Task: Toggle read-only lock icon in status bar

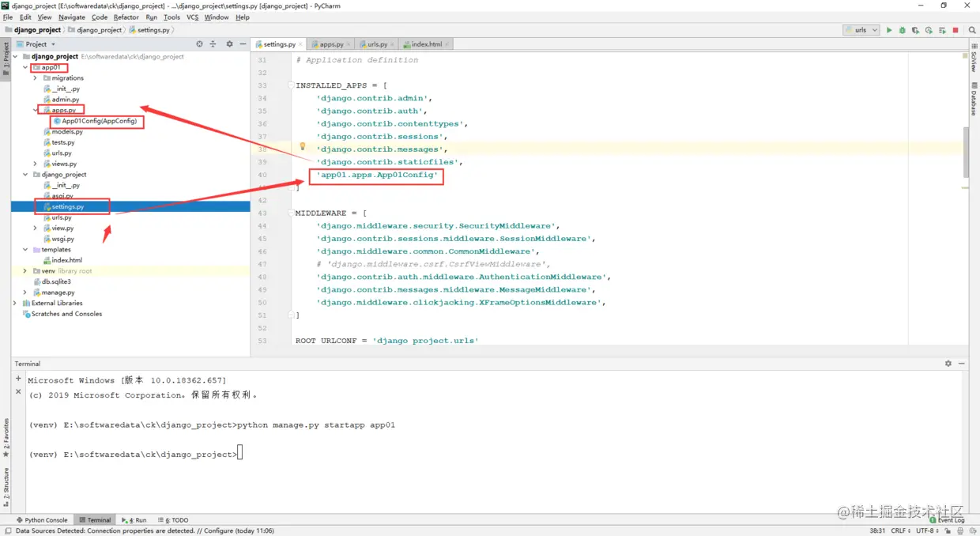Action: 949,530
